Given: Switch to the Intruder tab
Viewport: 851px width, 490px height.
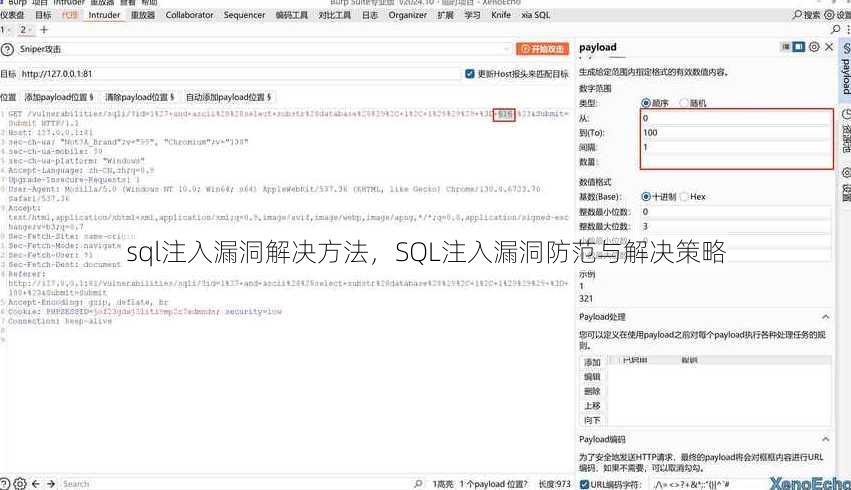Looking at the screenshot, I should coord(104,15).
